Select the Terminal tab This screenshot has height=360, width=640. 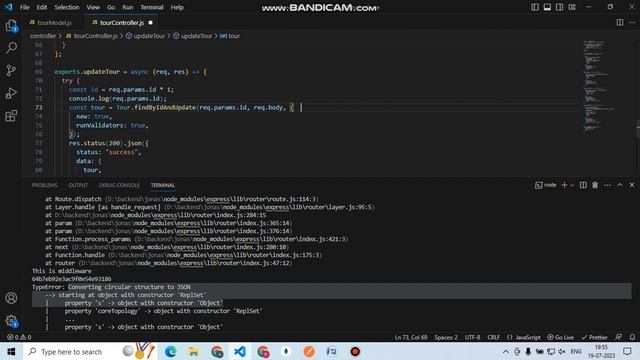[162, 185]
